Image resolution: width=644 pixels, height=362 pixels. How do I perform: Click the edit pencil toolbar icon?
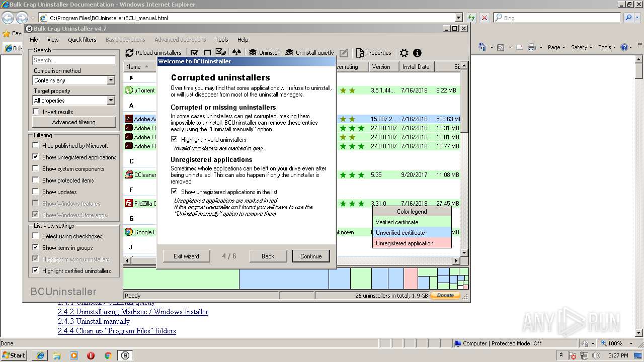pyautogui.click(x=344, y=53)
